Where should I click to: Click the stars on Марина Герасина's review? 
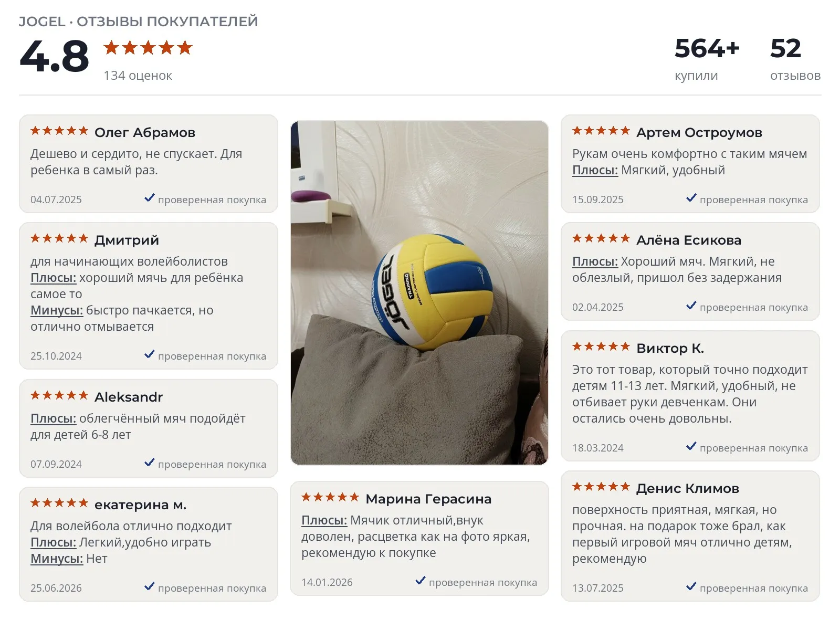pyautogui.click(x=330, y=497)
